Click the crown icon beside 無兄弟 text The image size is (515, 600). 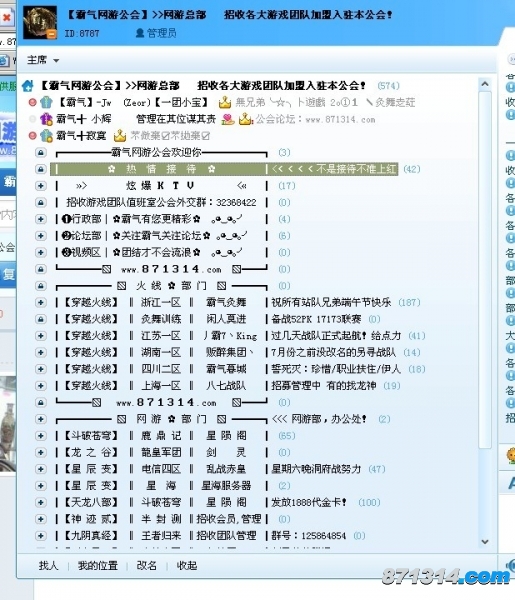pos(225,102)
